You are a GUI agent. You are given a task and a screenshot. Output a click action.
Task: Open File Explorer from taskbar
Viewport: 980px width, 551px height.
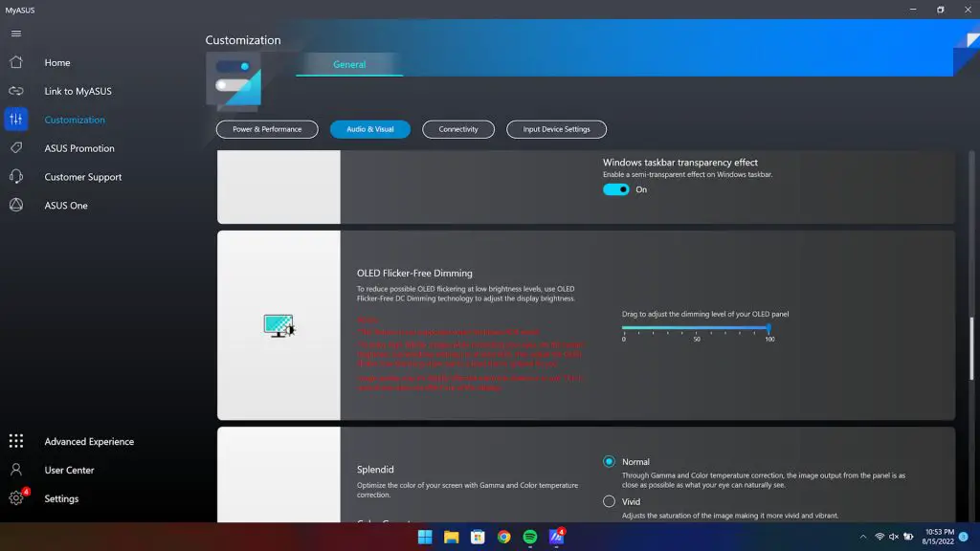click(x=452, y=537)
